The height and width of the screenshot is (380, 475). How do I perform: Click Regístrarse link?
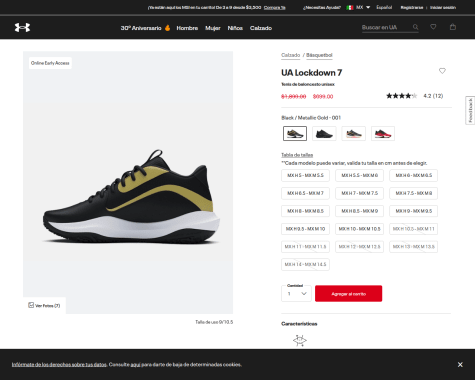(412, 7)
